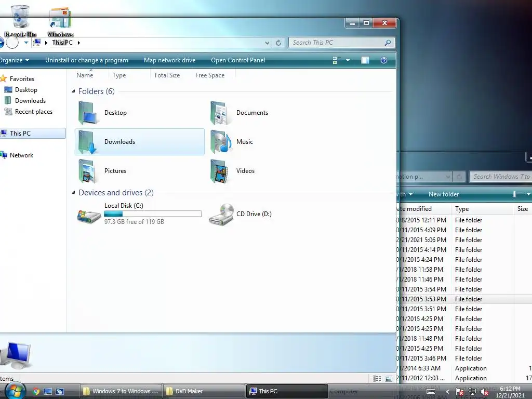Expand the breadcrumb arrow before This PC

click(46, 43)
